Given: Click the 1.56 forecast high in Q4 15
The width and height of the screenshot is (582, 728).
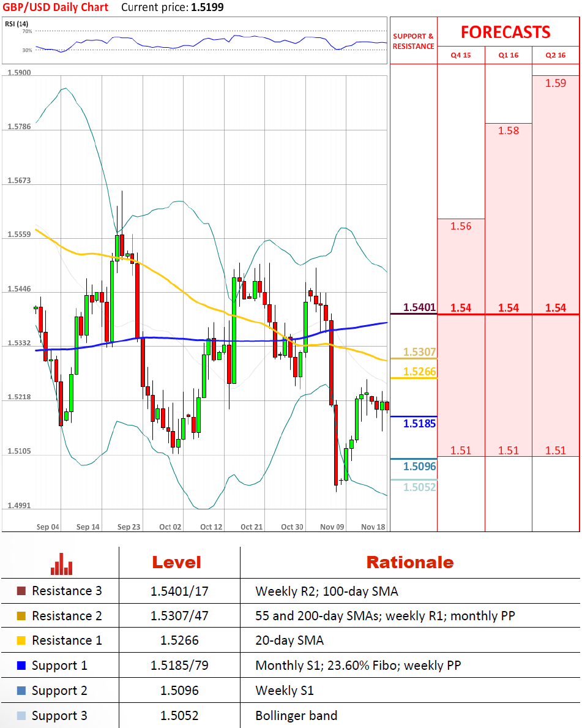Looking at the screenshot, I should tap(461, 226).
